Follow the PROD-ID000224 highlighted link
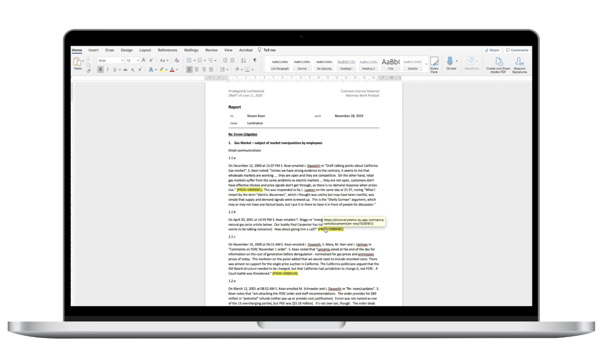The image size is (603, 364). pos(285,273)
